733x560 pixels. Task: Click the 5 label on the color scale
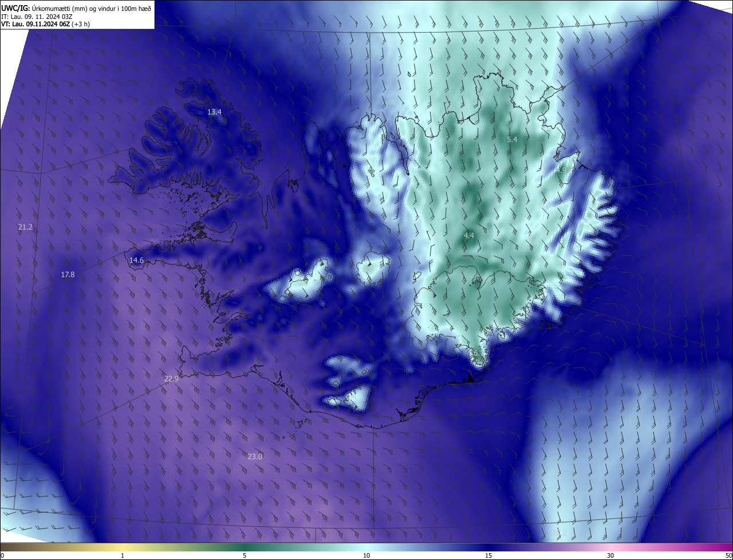245,555
